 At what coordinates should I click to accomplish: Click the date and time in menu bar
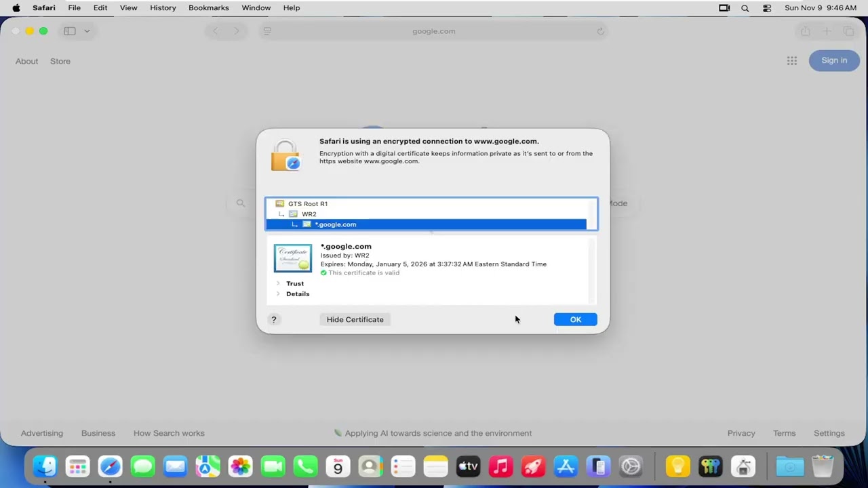coord(821,7)
